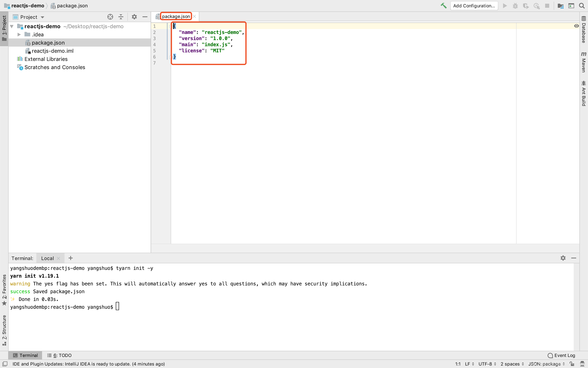Open the Maven tool window

click(x=584, y=62)
